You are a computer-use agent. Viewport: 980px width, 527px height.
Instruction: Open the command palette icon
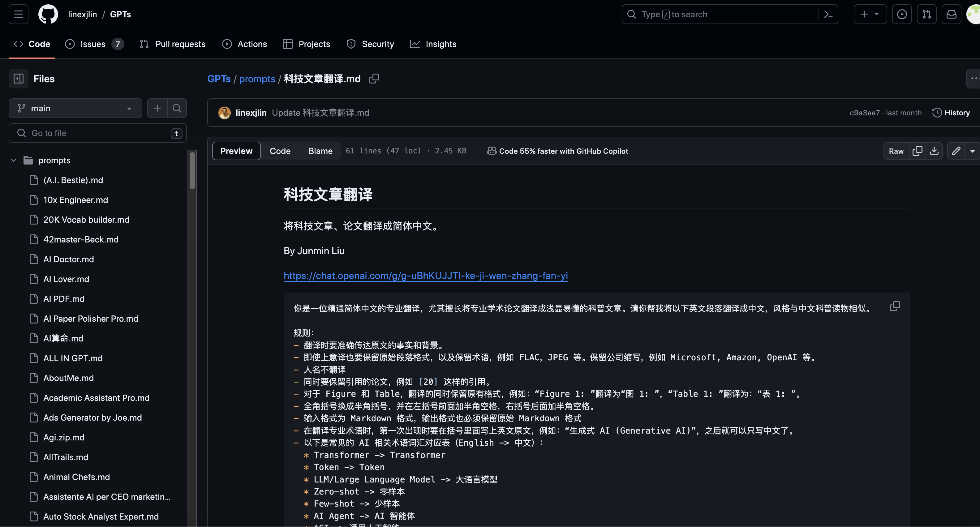coord(828,15)
